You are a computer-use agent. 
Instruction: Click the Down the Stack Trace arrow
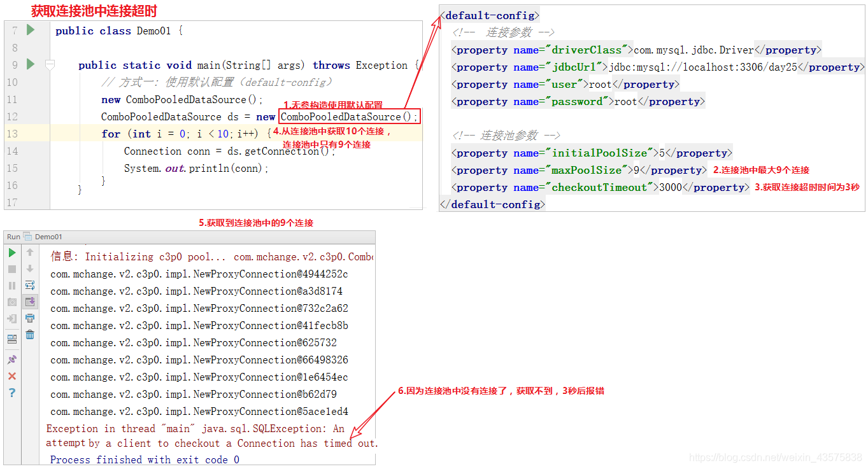pyautogui.click(x=30, y=269)
